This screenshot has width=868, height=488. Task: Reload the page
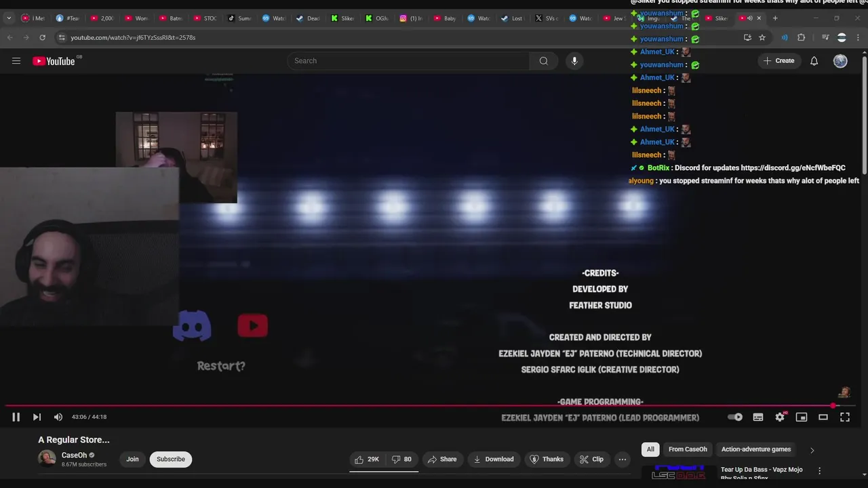pos(42,37)
